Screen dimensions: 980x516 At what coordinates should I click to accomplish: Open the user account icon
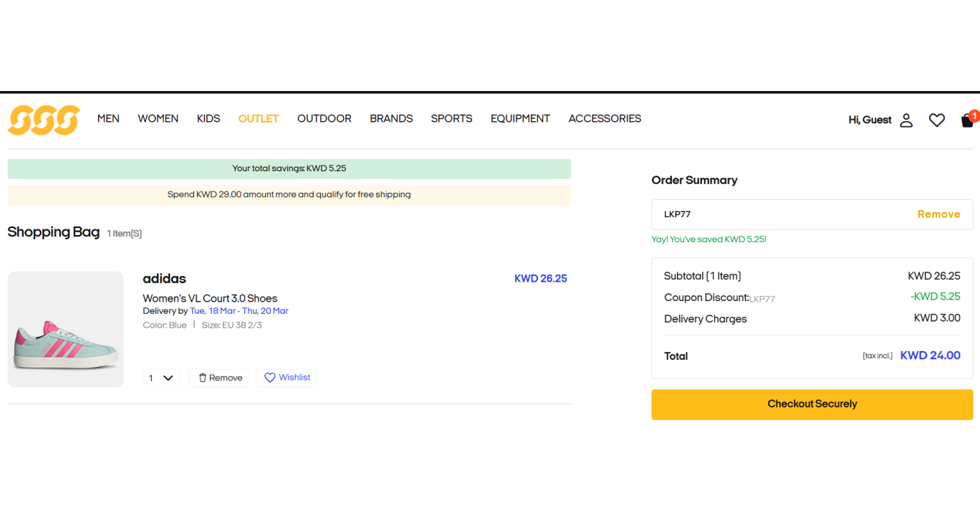click(x=906, y=120)
